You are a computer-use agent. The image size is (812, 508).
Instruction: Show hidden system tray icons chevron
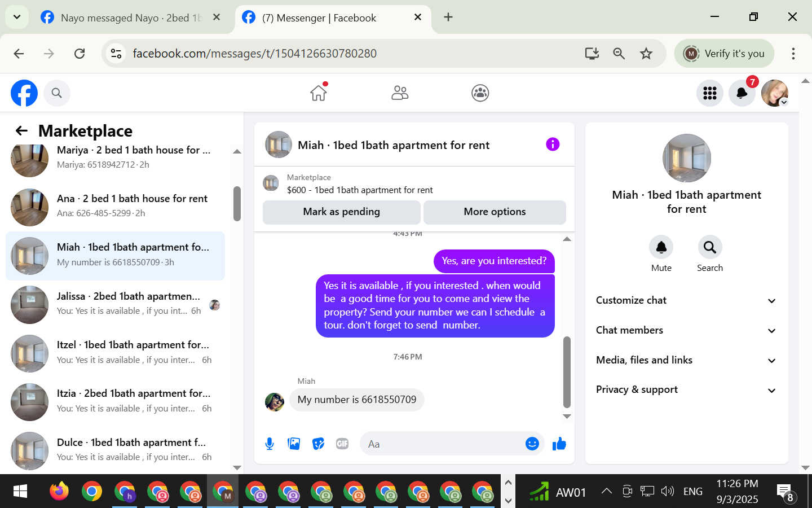(607, 491)
